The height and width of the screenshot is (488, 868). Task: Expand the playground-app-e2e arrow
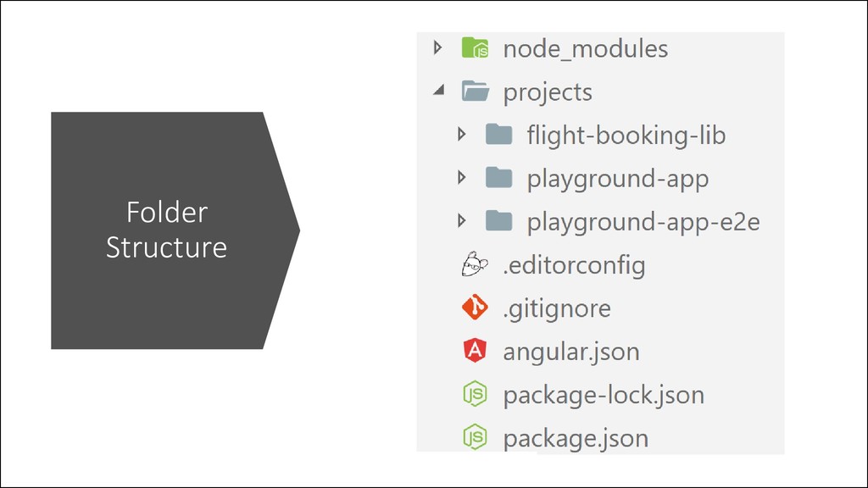pyautogui.click(x=462, y=221)
